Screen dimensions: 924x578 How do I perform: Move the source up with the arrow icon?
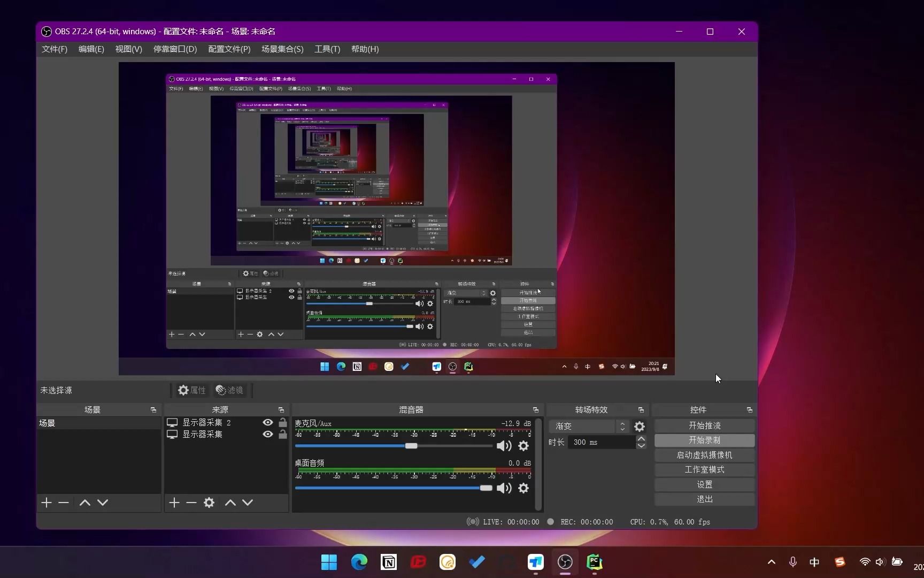pos(230,502)
